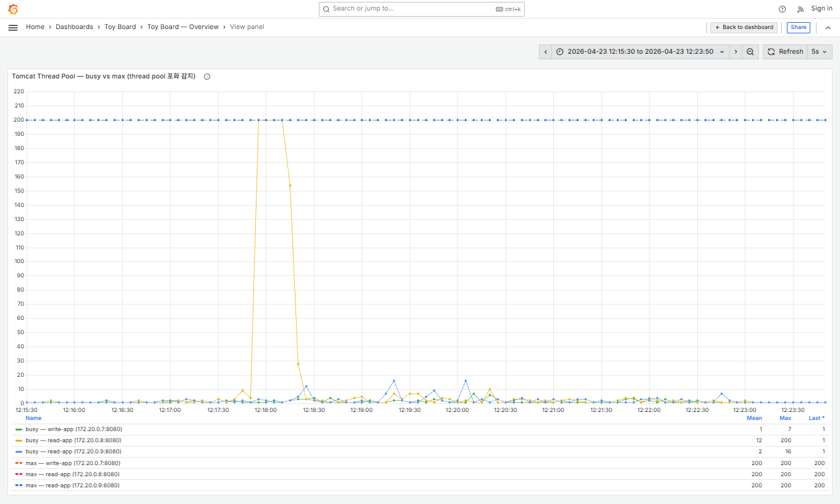Toggle max — read-app (172.20.0.9:8080) legend series

pos(72,485)
